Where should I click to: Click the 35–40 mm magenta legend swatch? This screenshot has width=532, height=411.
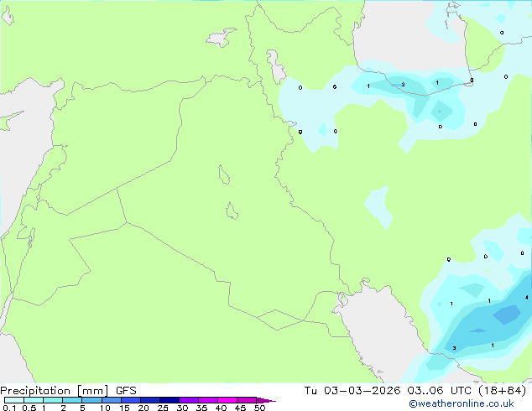tap(208, 400)
